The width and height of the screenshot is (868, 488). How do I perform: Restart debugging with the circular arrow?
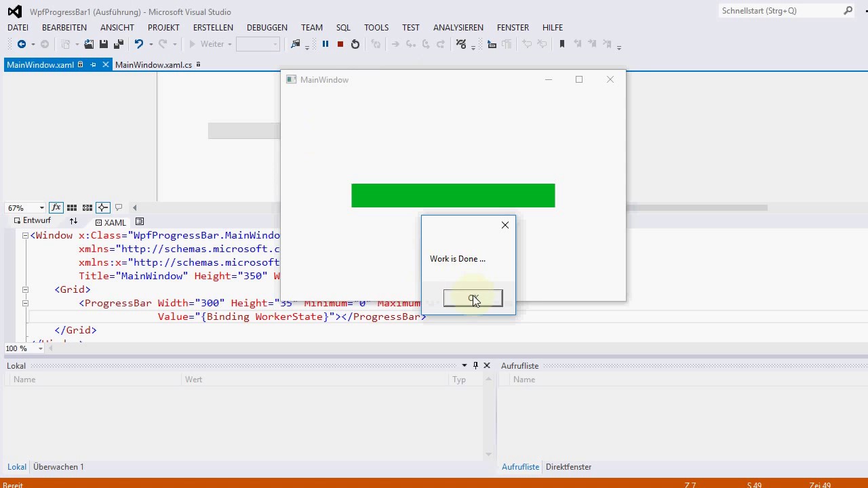click(355, 44)
